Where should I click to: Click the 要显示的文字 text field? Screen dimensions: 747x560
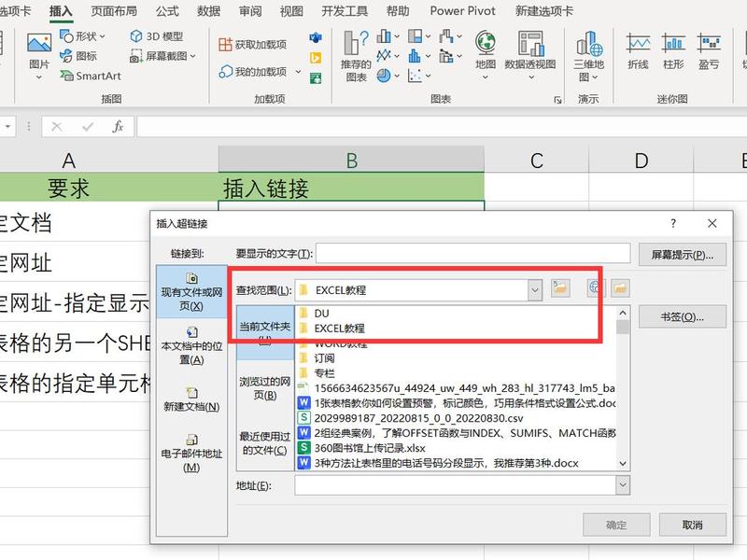473,253
